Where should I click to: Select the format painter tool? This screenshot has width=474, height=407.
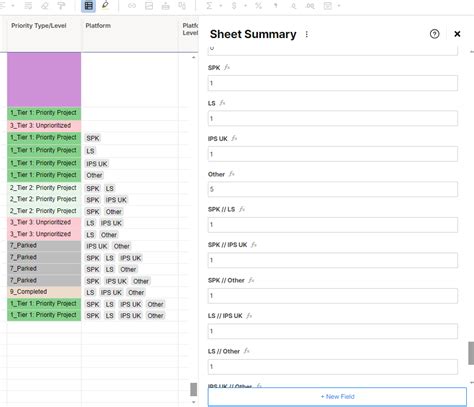point(61,6)
